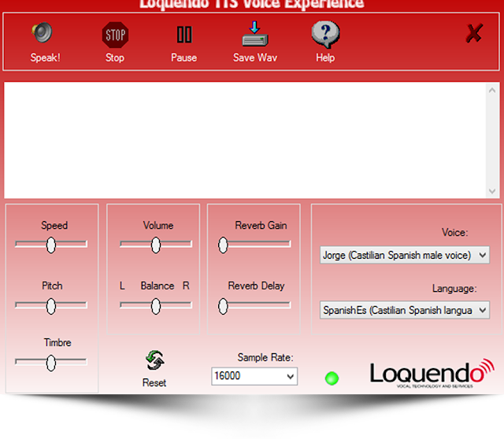Click the text area scrollbar up arrow
The width and height of the screenshot is (504, 439).
tap(492, 90)
